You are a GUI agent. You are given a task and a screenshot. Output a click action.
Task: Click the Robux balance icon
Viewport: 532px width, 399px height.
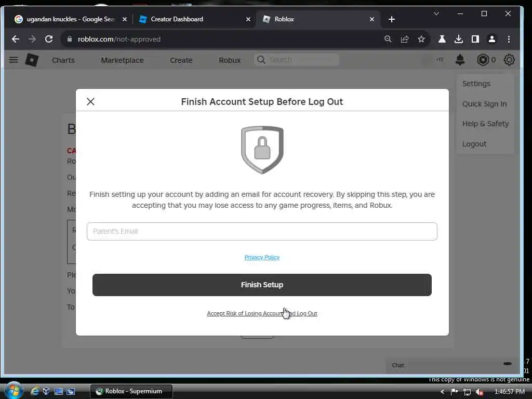coord(483,60)
